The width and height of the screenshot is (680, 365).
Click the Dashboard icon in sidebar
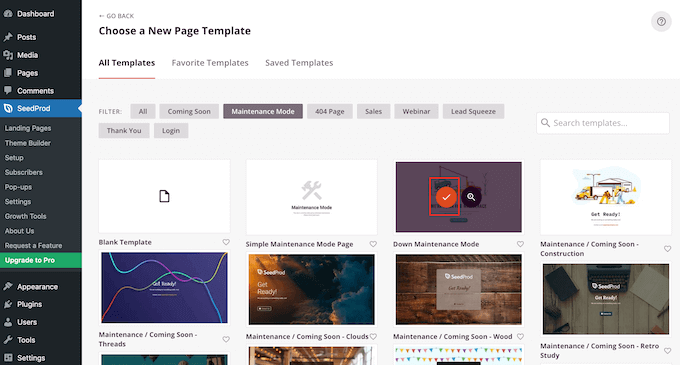point(8,14)
